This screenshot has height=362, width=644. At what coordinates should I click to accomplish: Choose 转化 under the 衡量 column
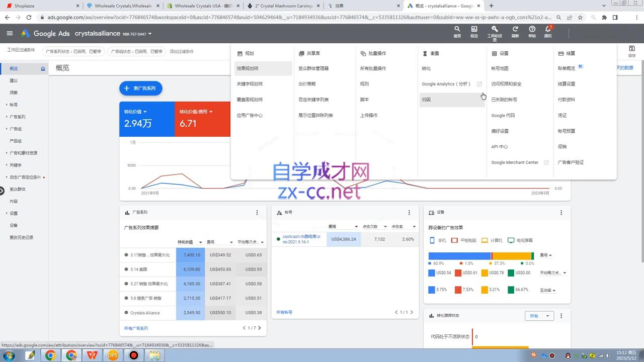(426, 68)
